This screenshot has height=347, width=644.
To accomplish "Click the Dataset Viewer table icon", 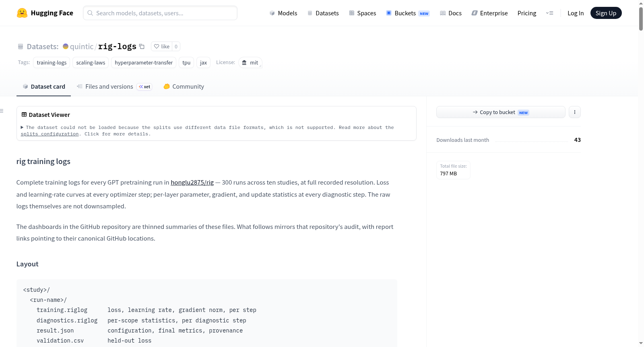I will (24, 115).
